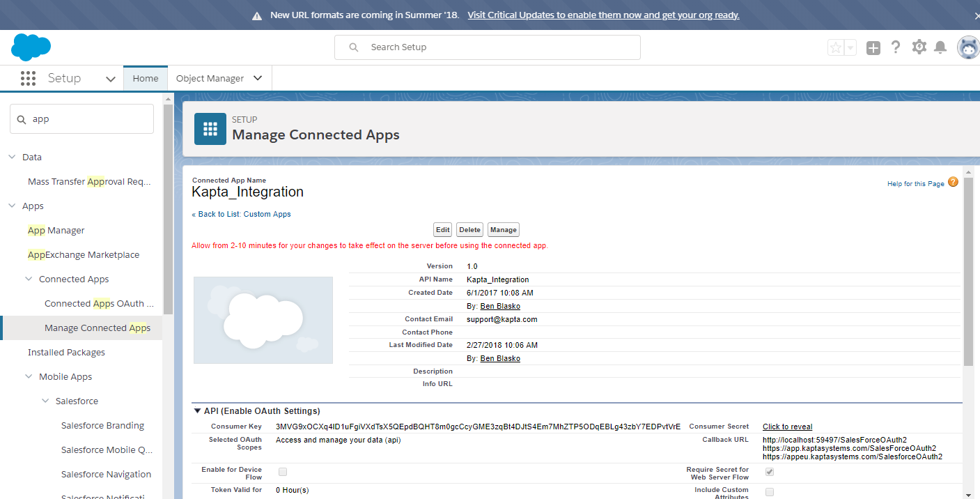The width and height of the screenshot is (980, 499).
Task: Open the Object Manager tab dropdown arrow
Action: (x=258, y=78)
